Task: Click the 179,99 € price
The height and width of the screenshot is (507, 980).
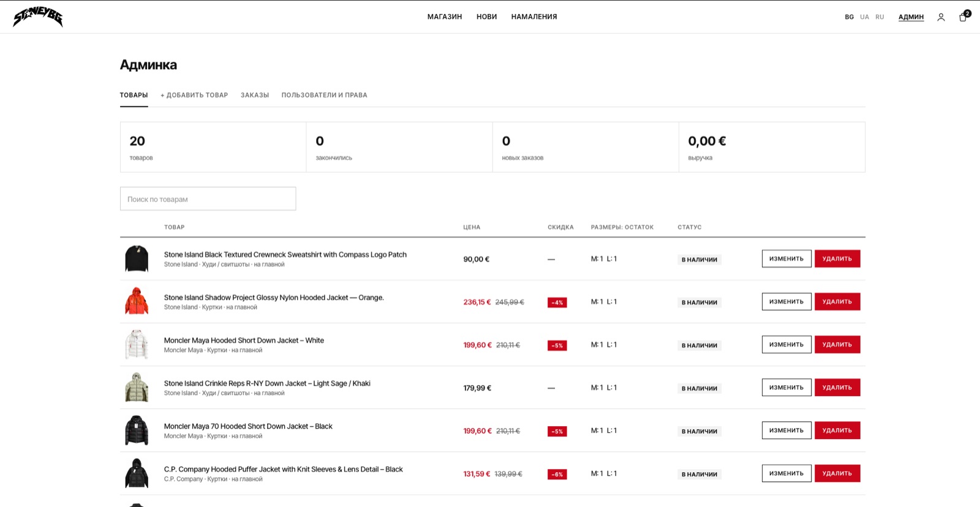Action: point(477,388)
